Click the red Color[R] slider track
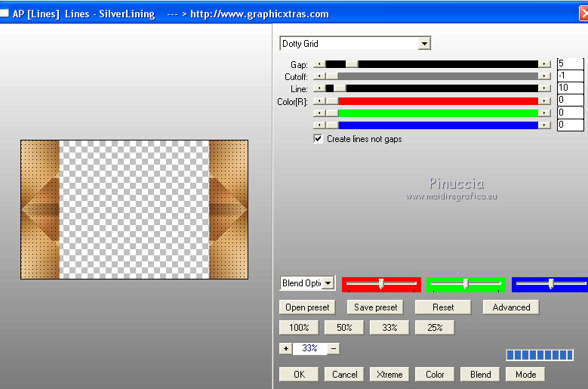Image resolution: width=588 pixels, height=389 pixels. 432,101
